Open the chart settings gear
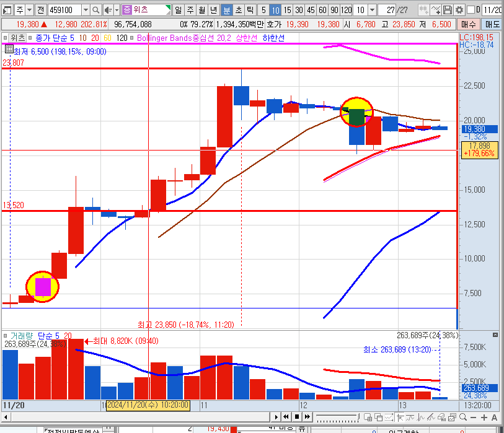504x433 pixels. (x=459, y=11)
